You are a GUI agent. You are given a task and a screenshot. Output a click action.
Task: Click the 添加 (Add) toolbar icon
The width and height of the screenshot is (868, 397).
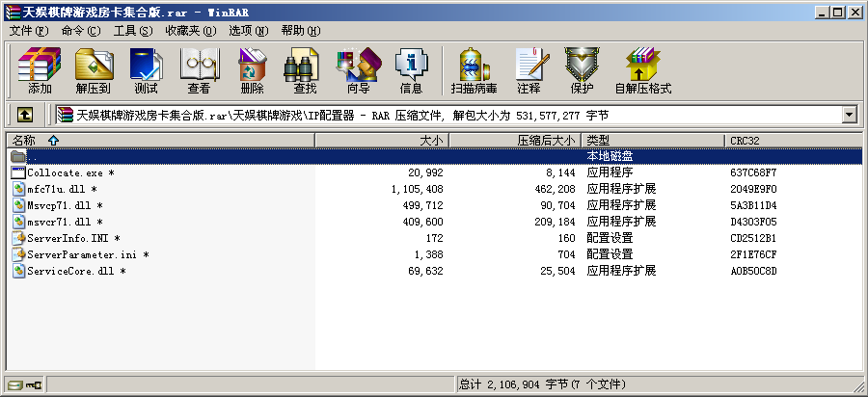pos(40,71)
